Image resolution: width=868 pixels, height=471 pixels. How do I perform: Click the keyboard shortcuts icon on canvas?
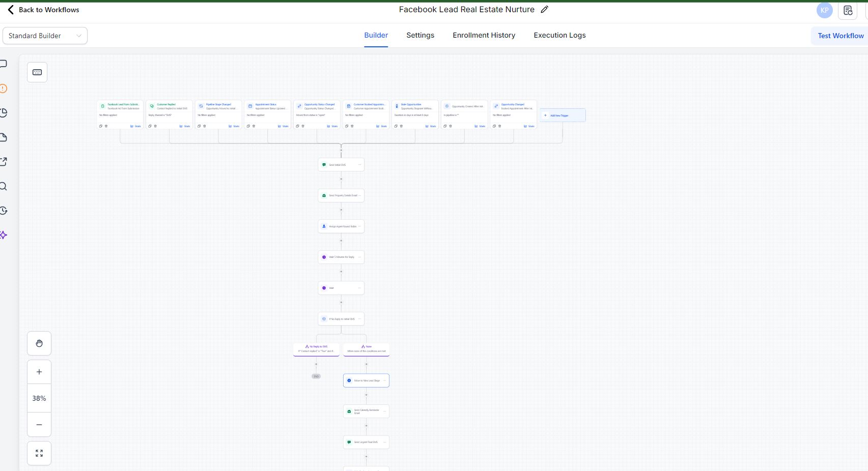click(x=37, y=72)
